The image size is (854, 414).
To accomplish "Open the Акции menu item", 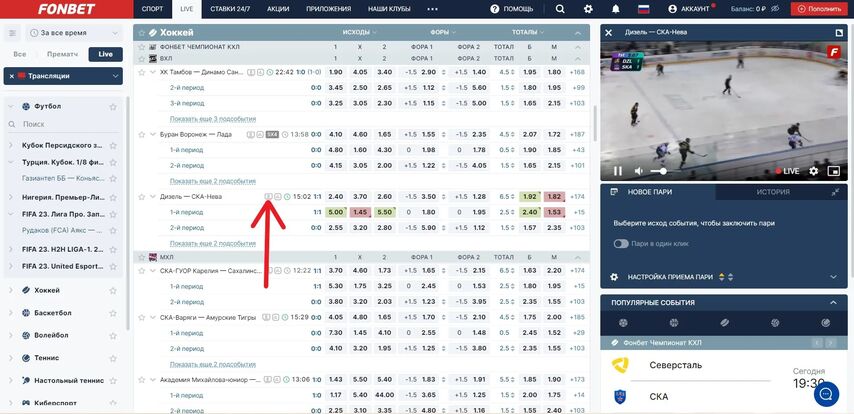I will click(x=277, y=9).
